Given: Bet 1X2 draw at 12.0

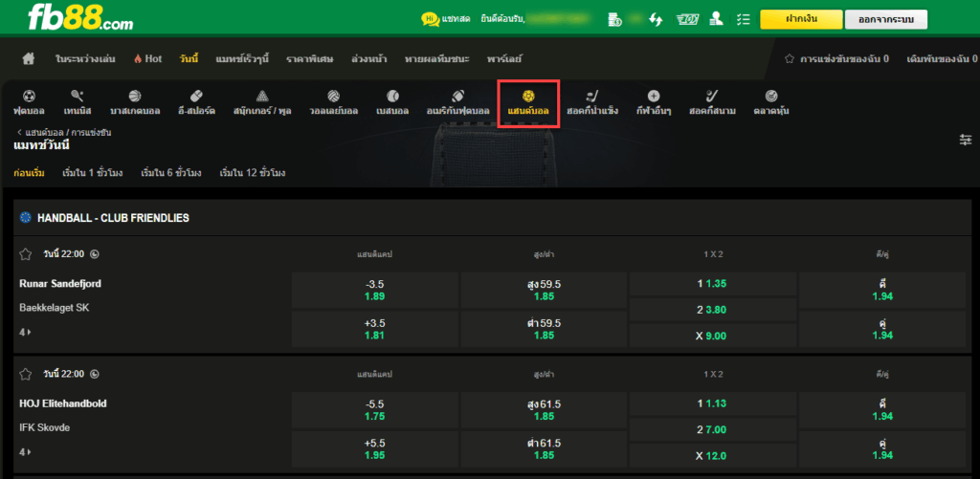Looking at the screenshot, I should 712,455.
